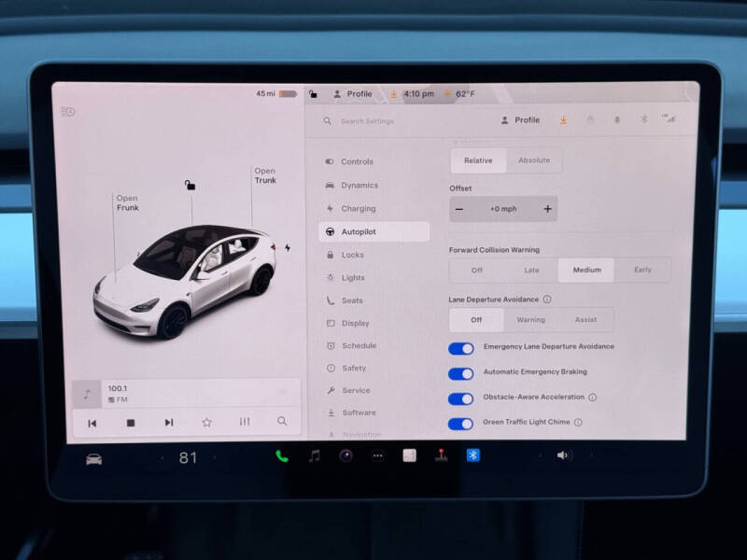Open the ellipsis app drawer in the launcher
The image size is (747, 560).
click(x=376, y=455)
